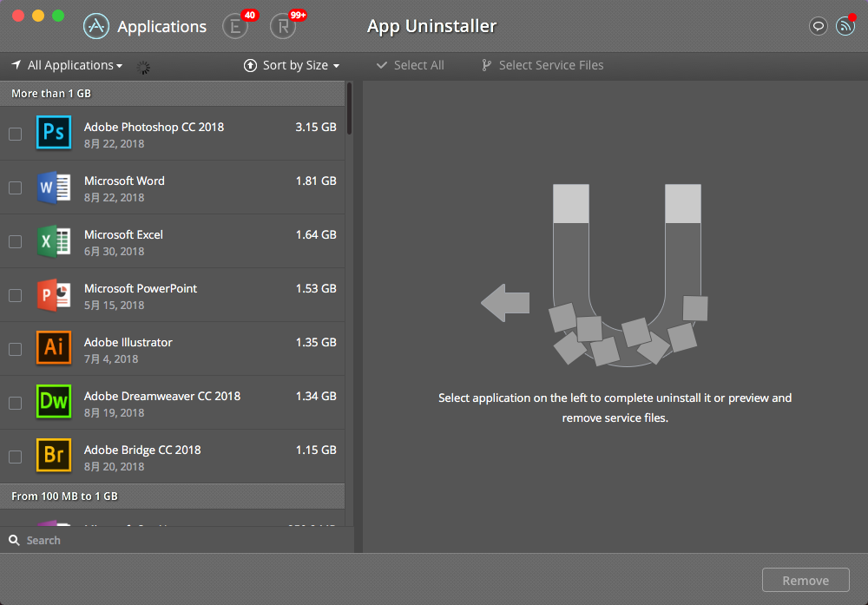Viewport: 868px width, 605px height.
Task: Minimize the window with the yellow button
Action: click(x=38, y=16)
